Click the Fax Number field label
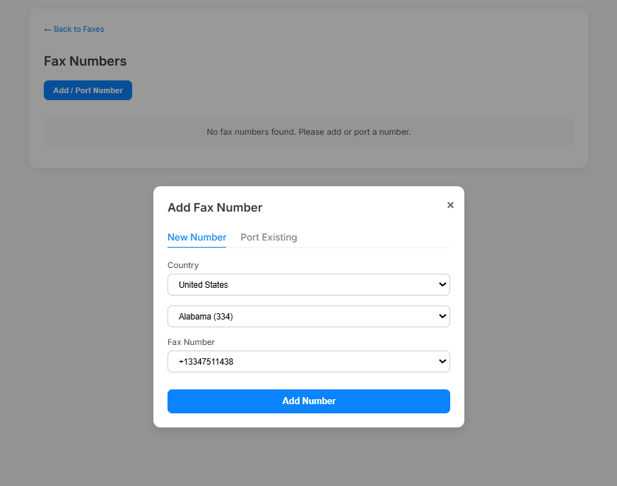The width and height of the screenshot is (617, 486). pyautogui.click(x=191, y=342)
